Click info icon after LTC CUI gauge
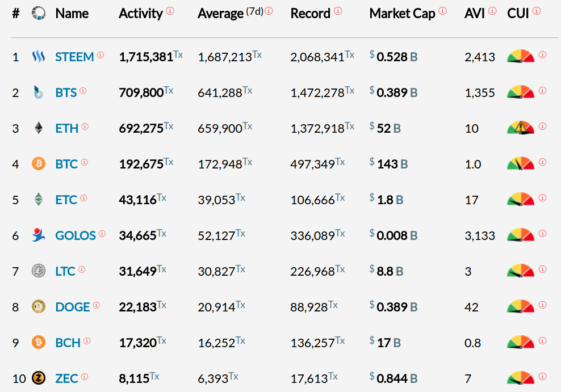Image resolution: width=561 pixels, height=392 pixels. pos(543,269)
